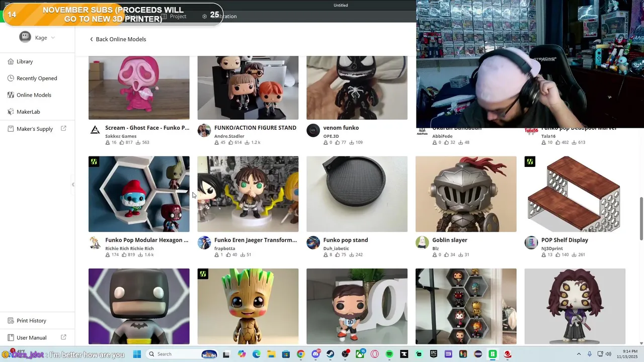Image resolution: width=644 pixels, height=362 pixels.
Task: Click like icon on Goblin slayer card
Action: click(x=446, y=255)
